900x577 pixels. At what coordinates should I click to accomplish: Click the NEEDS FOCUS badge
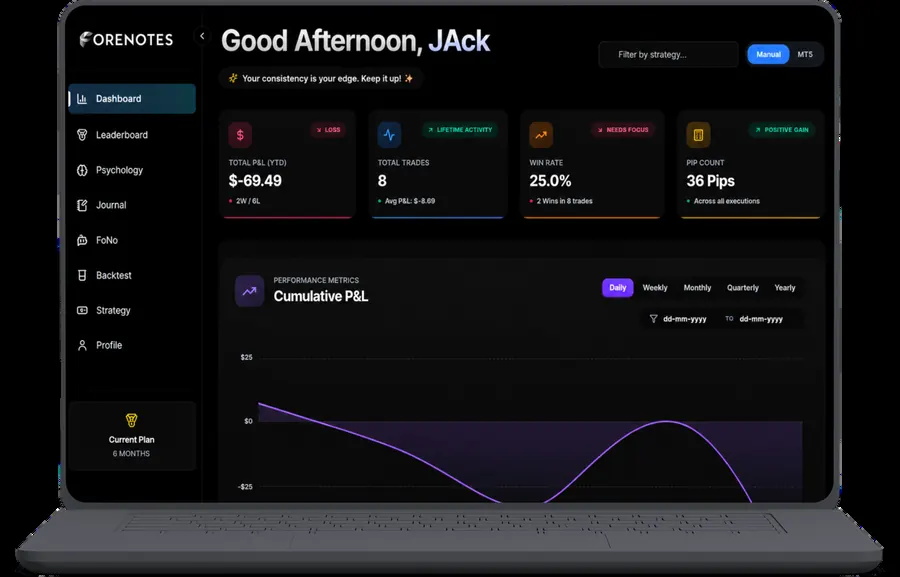point(623,130)
